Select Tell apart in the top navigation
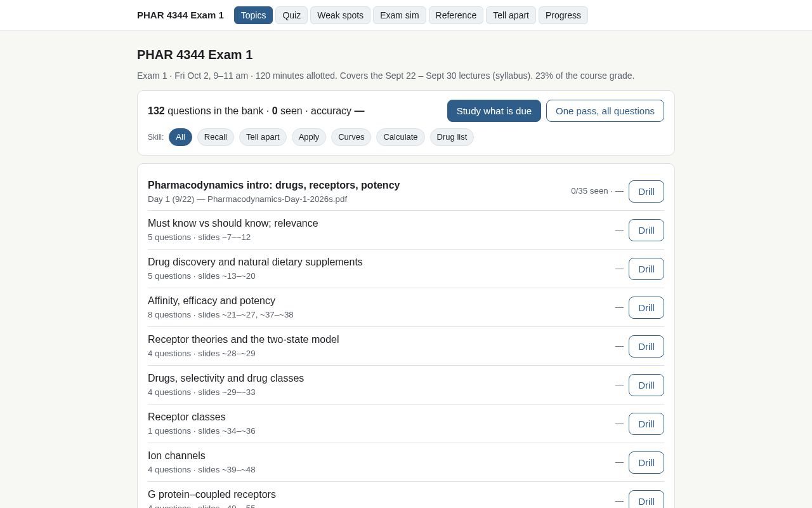 click(511, 15)
